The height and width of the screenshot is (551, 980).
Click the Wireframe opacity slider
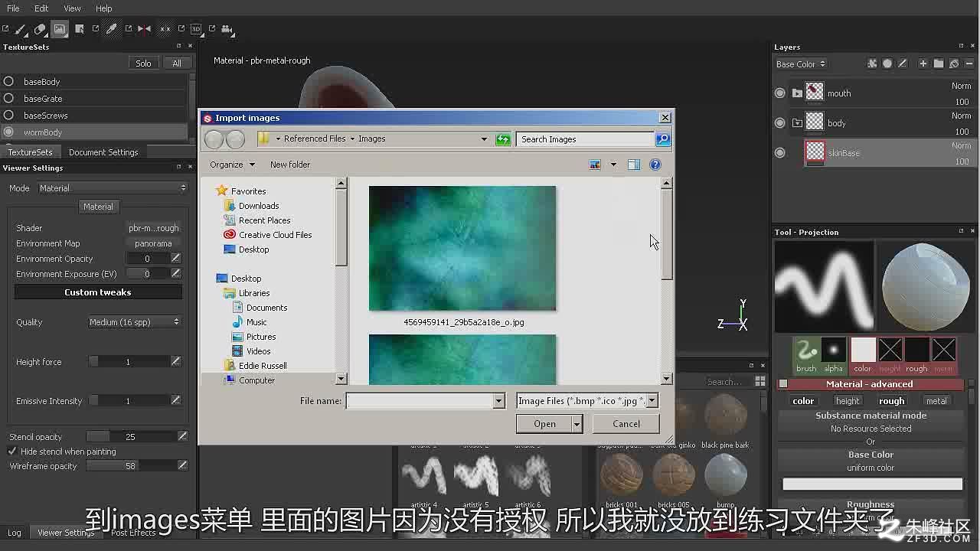point(130,465)
